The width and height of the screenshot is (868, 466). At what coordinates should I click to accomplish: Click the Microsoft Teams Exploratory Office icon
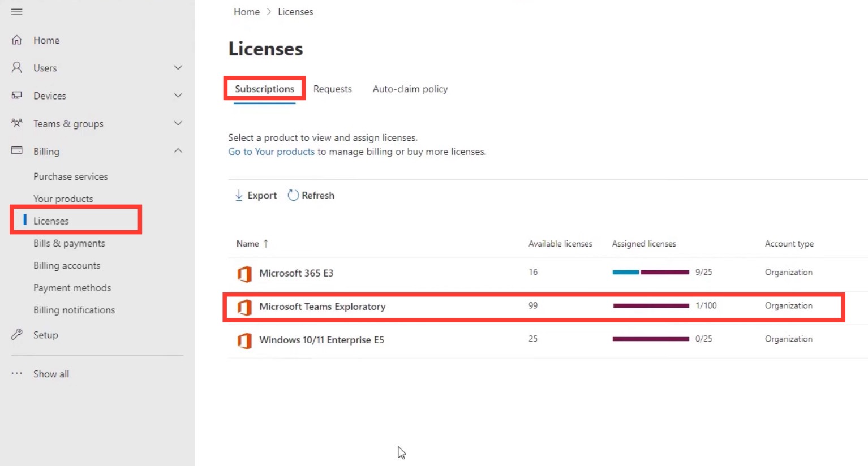coord(244,307)
